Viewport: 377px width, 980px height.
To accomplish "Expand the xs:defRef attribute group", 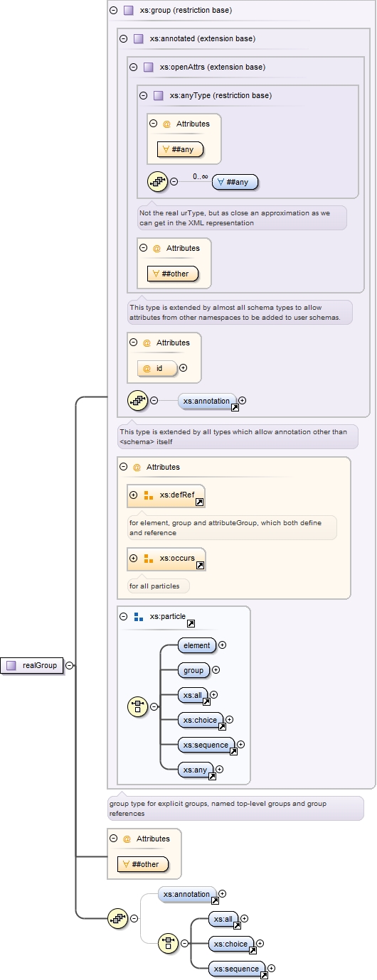I will point(133,495).
